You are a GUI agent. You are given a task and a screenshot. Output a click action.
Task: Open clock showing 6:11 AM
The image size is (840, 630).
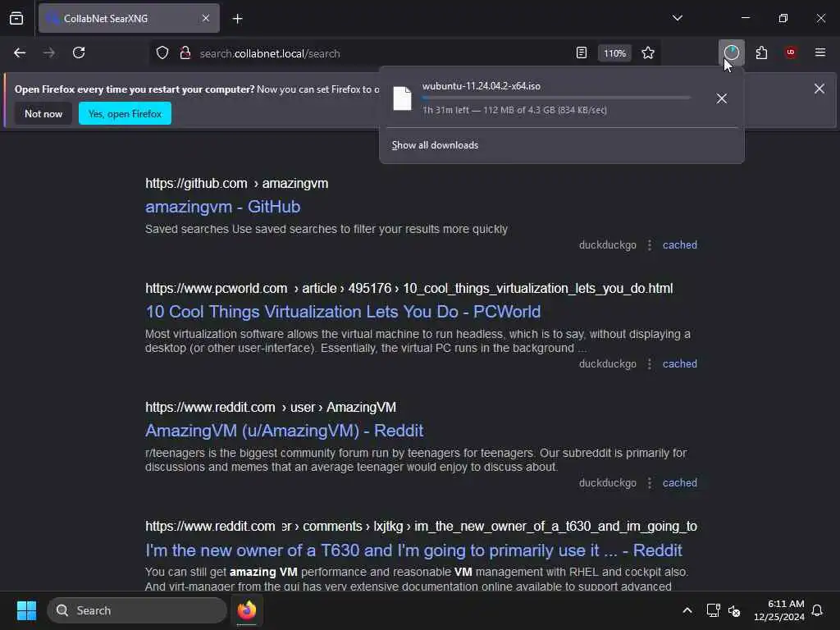click(779, 610)
